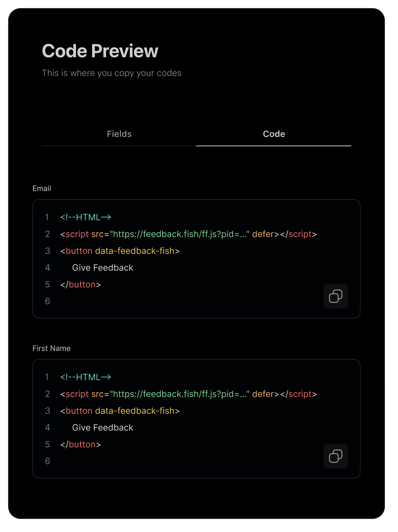Click button data-feedback-fish line in First Name code
The height and width of the screenshot is (532, 398).
[120, 411]
